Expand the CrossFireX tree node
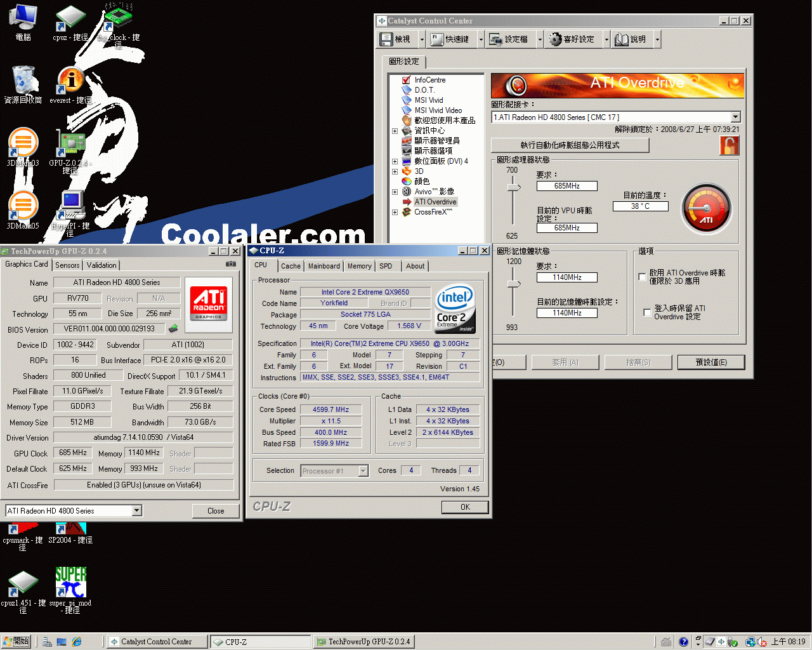 pyautogui.click(x=395, y=212)
